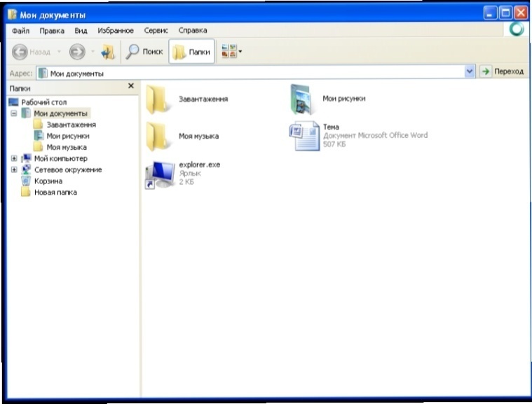This screenshot has width=532, height=404.
Task: Open the Избранное menu
Action: pos(116,31)
